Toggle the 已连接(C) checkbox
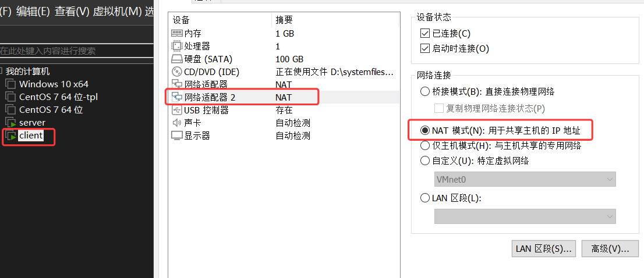Screen dimensions: 644x278 point(424,34)
